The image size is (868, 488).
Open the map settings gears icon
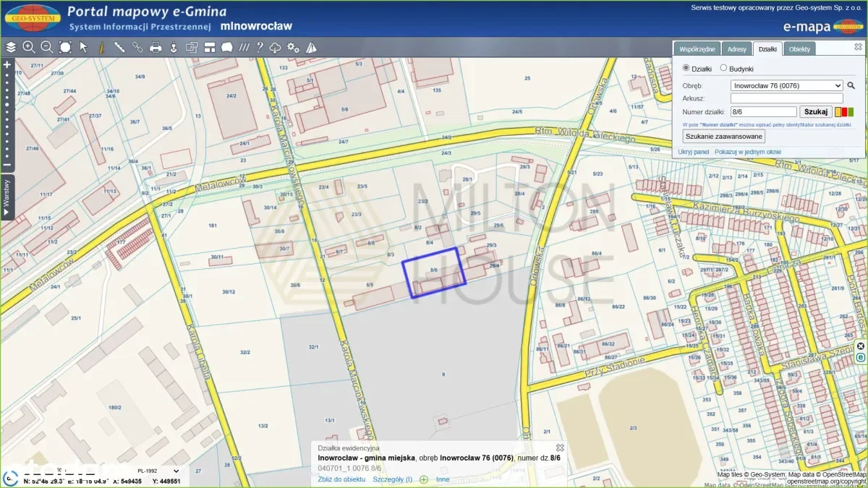click(x=293, y=47)
